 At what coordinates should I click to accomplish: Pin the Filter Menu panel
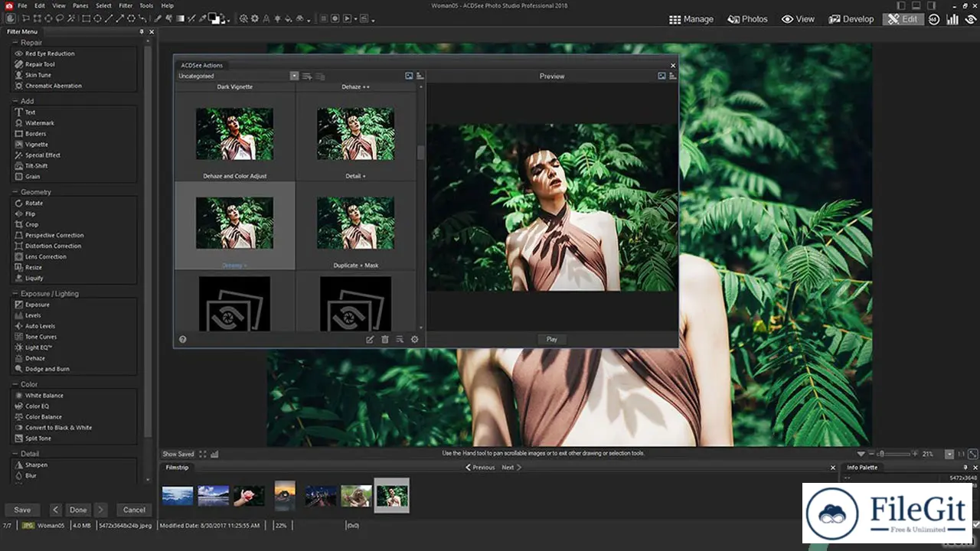142,32
